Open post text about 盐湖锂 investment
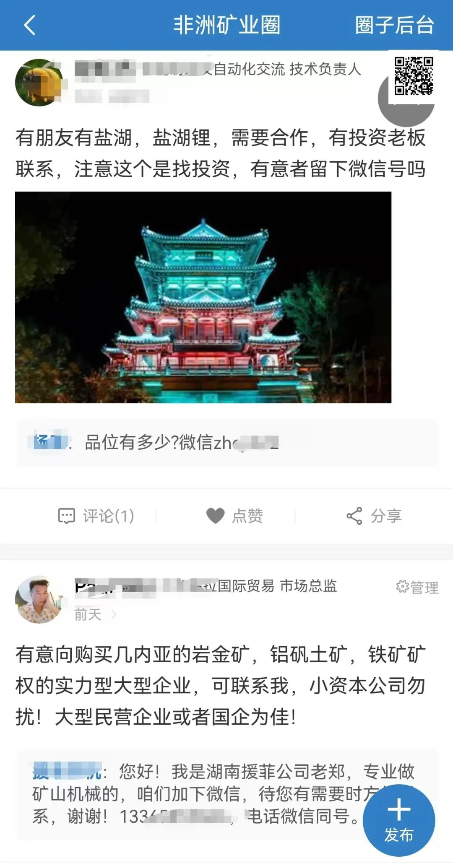 pos(221,153)
